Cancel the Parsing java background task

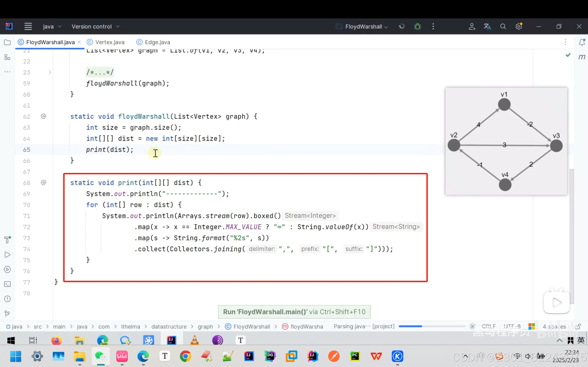[x=472, y=327]
